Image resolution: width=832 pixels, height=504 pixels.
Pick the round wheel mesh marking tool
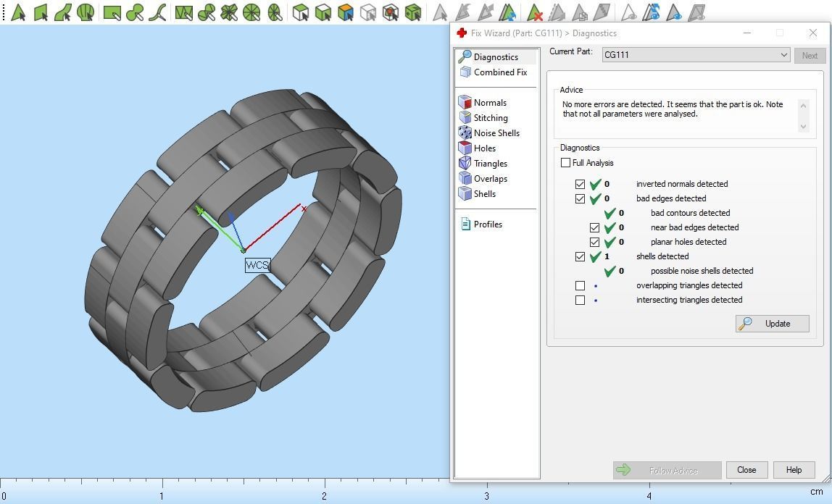(x=251, y=12)
